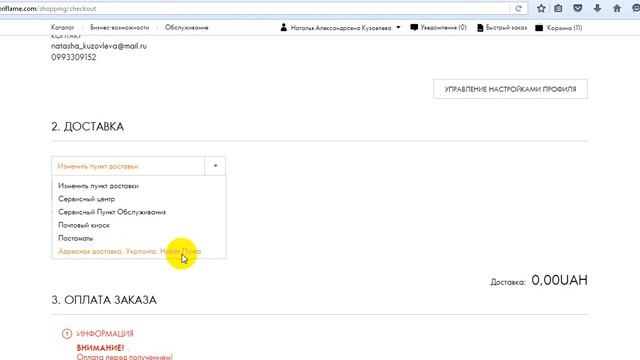Click the notifications speech bubble icon
640x360 pixels.
pyautogui.click(x=414, y=27)
